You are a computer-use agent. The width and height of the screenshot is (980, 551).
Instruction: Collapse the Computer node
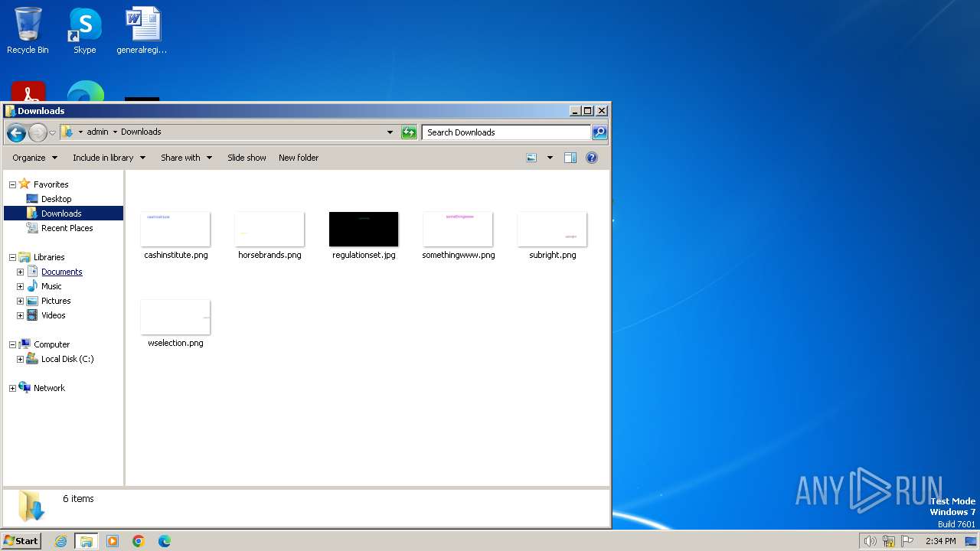[x=12, y=344]
